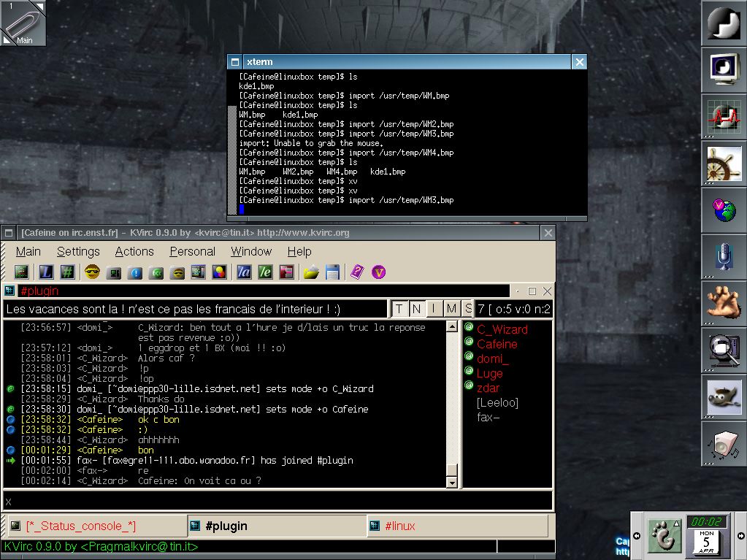Open the Personal menu

[193, 251]
